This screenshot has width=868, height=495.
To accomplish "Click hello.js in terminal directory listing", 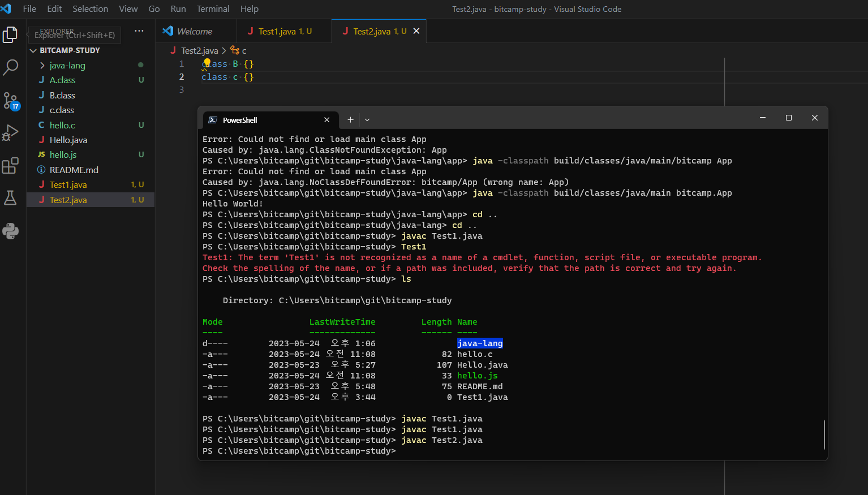I will 478,376.
